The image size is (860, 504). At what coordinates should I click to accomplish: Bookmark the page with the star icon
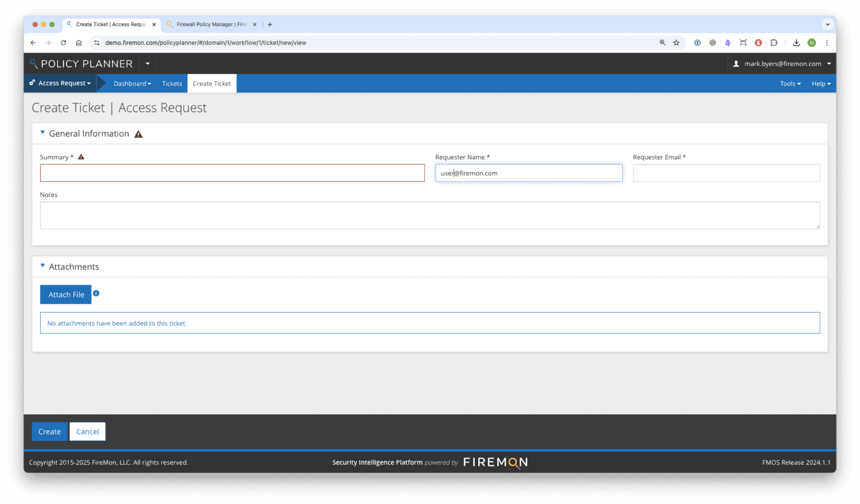tap(676, 43)
